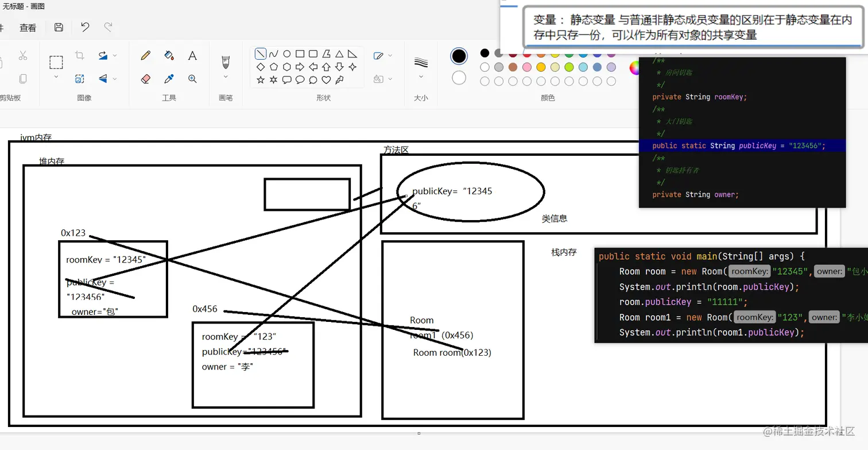Click the Save icon in Paint
The width and height of the screenshot is (868, 450).
pos(59,27)
